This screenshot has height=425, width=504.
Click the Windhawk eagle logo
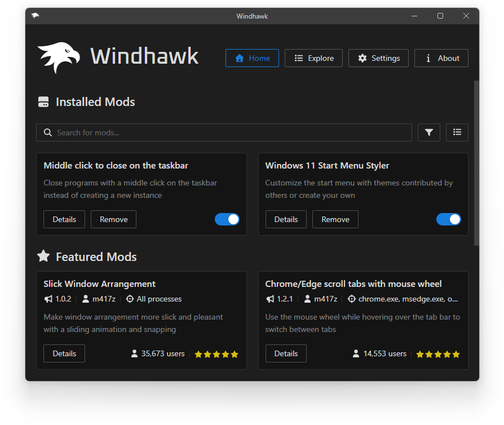(59, 57)
